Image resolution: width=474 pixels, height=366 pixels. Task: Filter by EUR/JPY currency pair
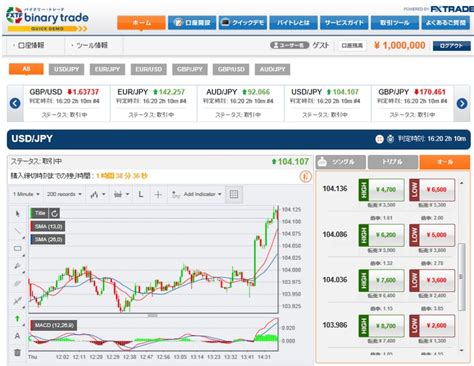107,69
